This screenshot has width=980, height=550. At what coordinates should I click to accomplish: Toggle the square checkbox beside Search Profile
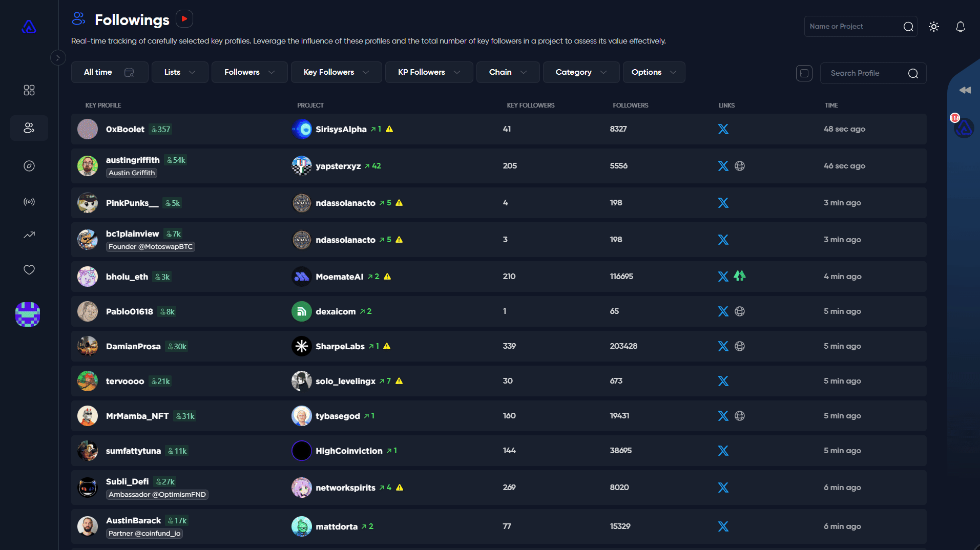click(x=804, y=73)
